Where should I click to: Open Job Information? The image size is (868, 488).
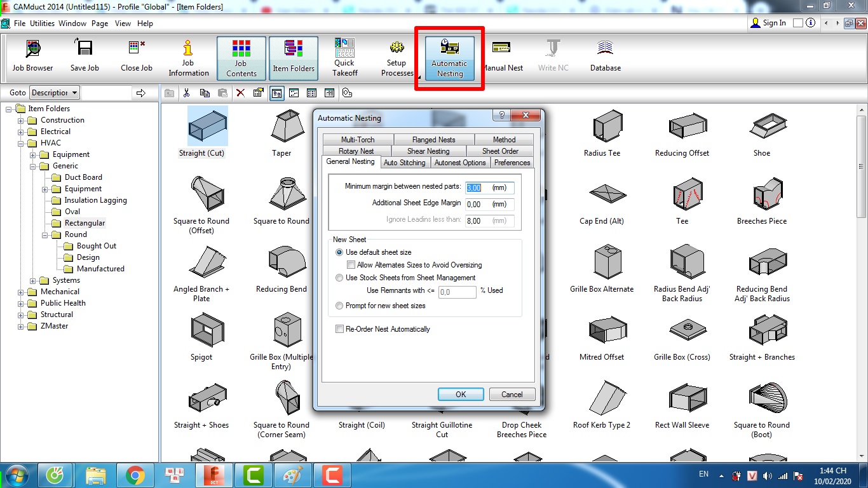click(x=189, y=57)
